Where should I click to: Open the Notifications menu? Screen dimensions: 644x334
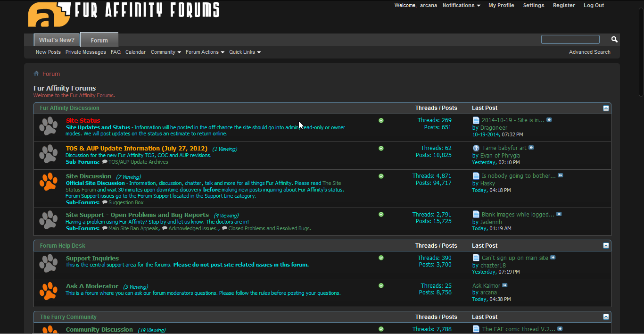point(461,5)
